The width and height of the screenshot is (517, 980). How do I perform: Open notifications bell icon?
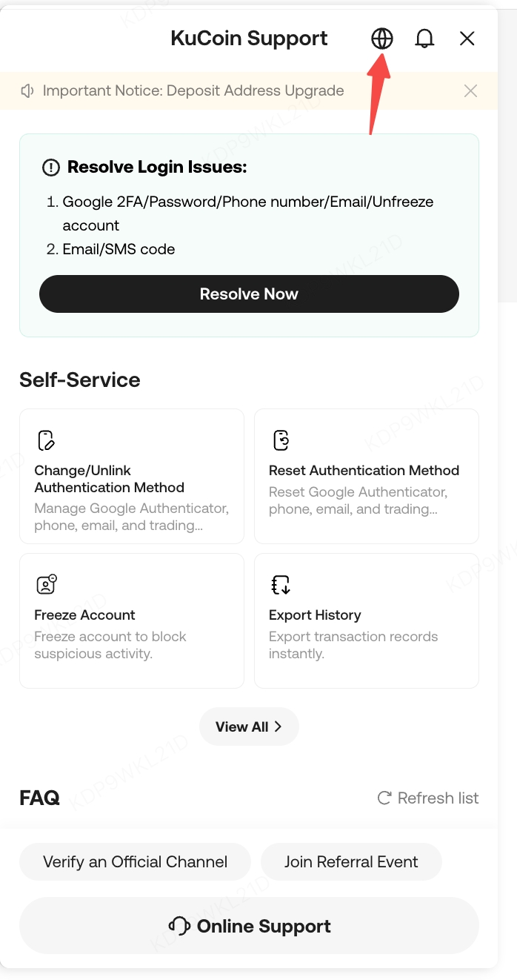point(424,39)
